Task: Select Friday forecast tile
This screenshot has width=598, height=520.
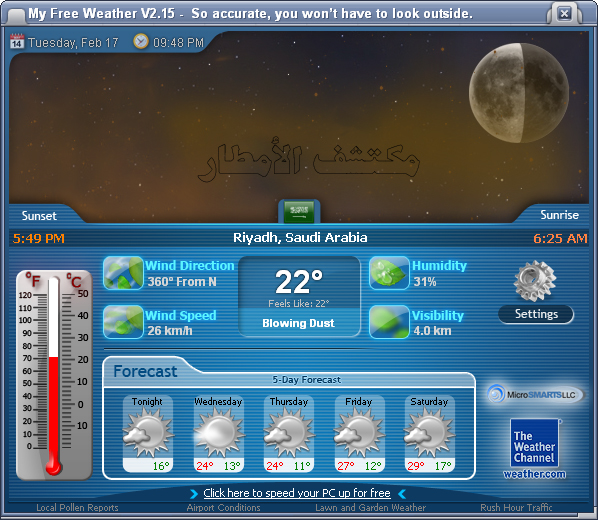Action: 359,434
